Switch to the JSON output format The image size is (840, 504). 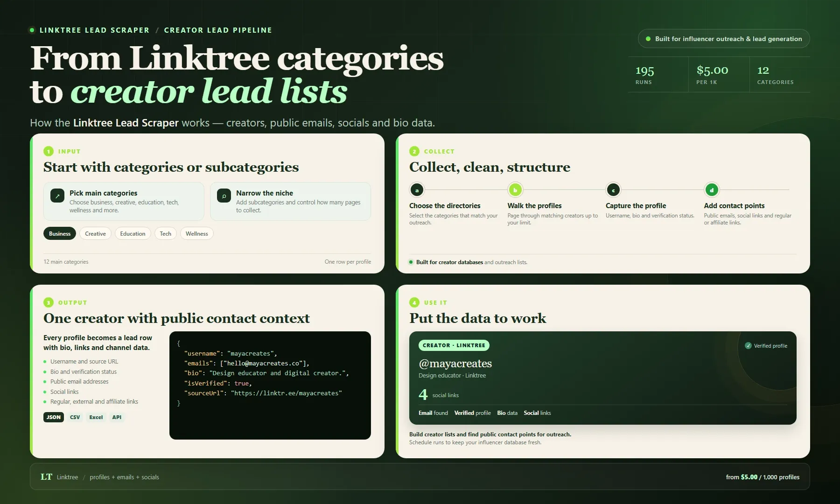coord(54,417)
